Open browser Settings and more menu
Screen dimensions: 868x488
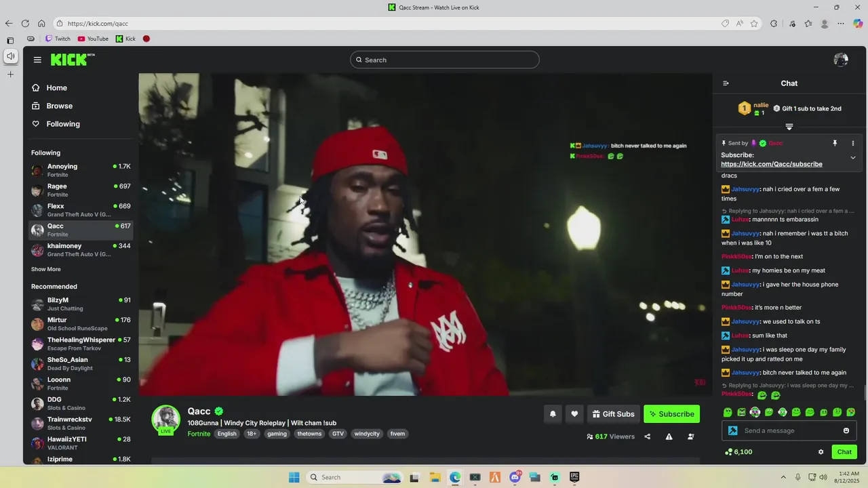(841, 24)
